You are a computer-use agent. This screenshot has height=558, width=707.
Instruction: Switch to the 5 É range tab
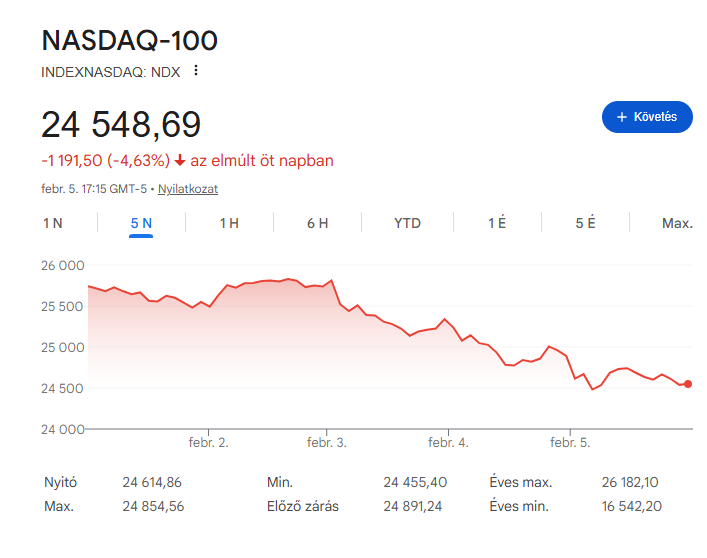pyautogui.click(x=585, y=223)
